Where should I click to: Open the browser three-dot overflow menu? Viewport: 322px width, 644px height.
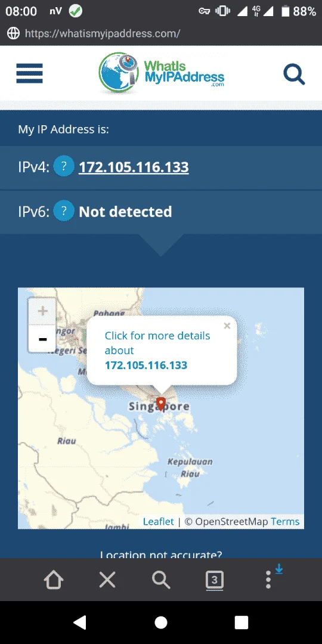pos(268,580)
